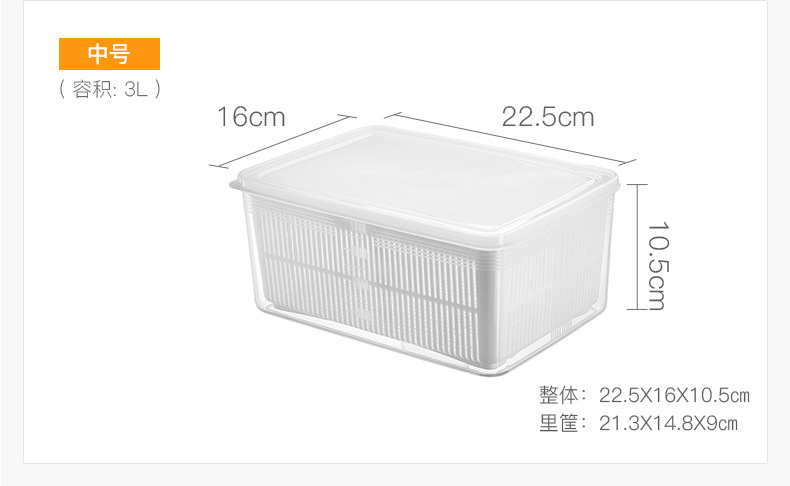Image resolution: width=790 pixels, height=486 pixels.
Task: Click the length measurement arrow line
Action: [509, 138]
